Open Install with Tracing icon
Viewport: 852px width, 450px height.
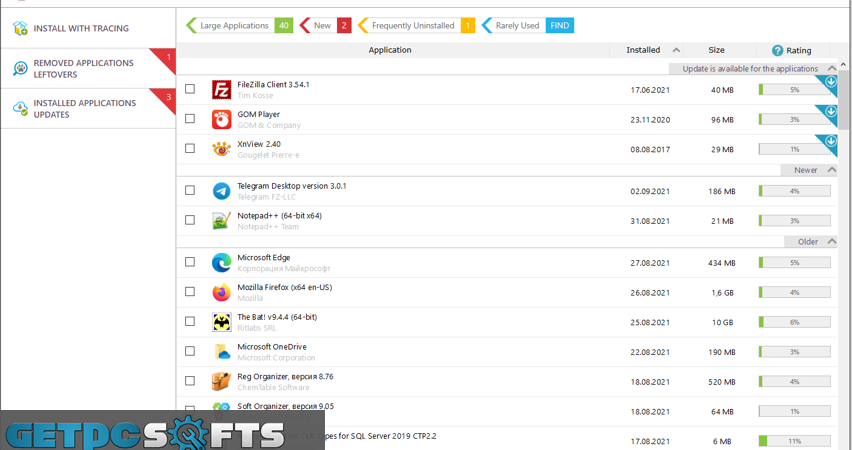[x=20, y=28]
